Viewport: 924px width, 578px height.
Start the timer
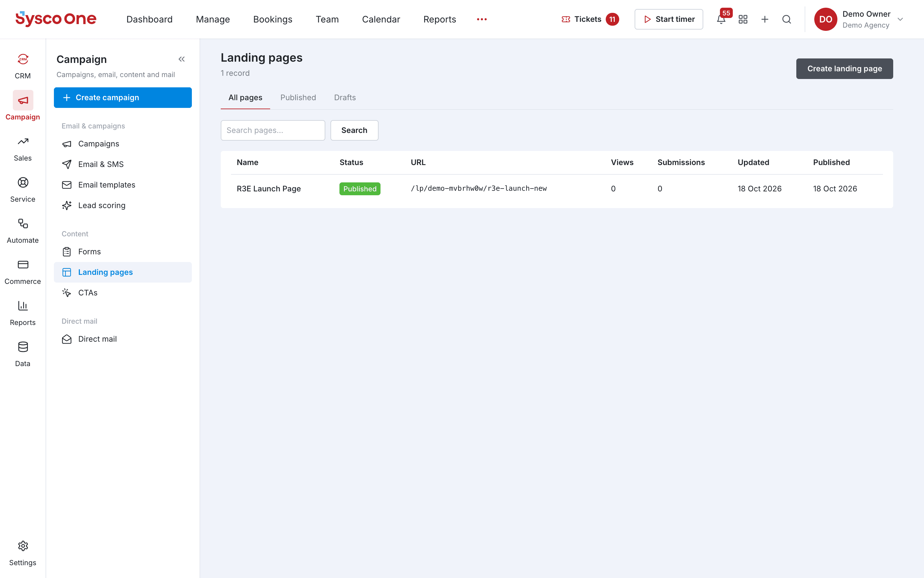(x=669, y=19)
